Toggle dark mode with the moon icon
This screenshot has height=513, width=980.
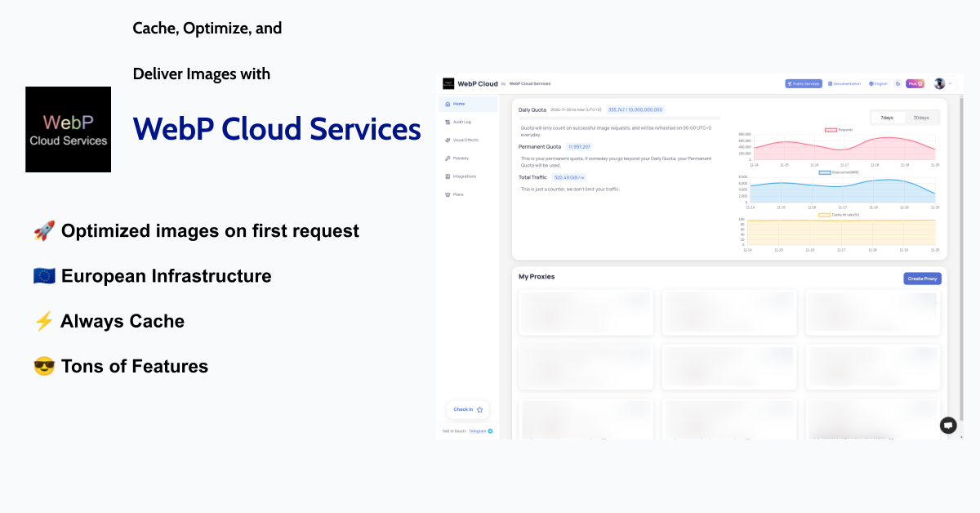898,83
